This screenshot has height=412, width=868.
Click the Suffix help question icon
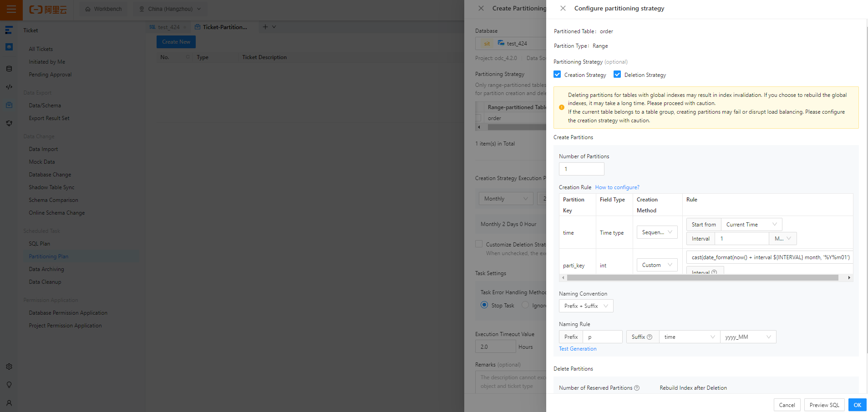pos(650,337)
